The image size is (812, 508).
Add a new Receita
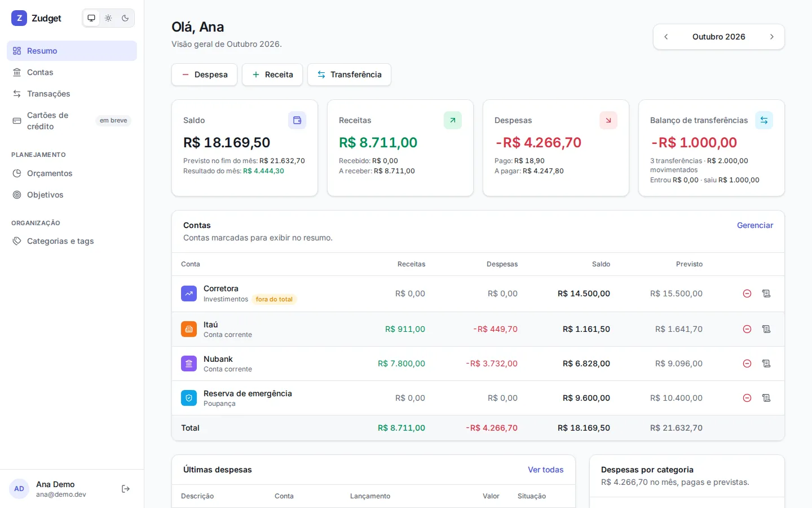coord(272,75)
